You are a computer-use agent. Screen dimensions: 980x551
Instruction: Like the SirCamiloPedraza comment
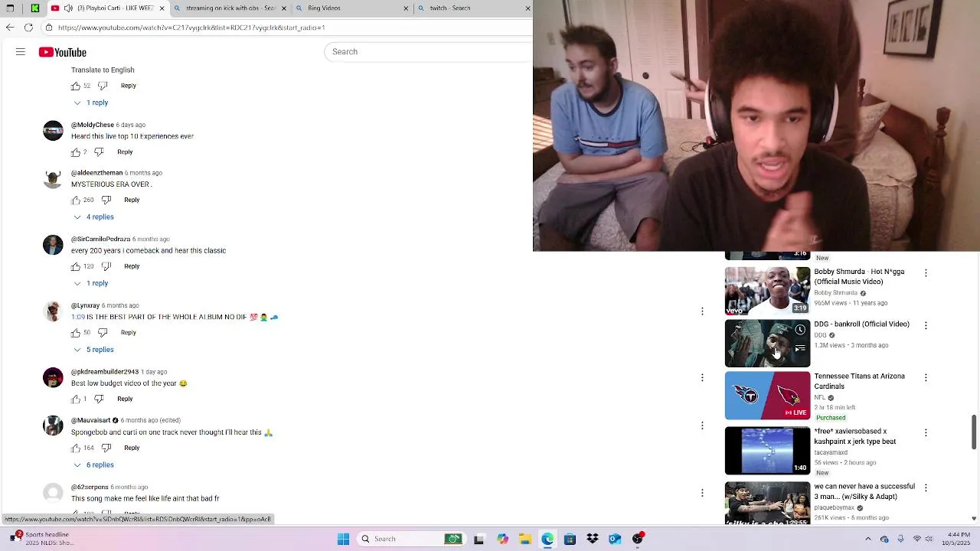pyautogui.click(x=76, y=267)
